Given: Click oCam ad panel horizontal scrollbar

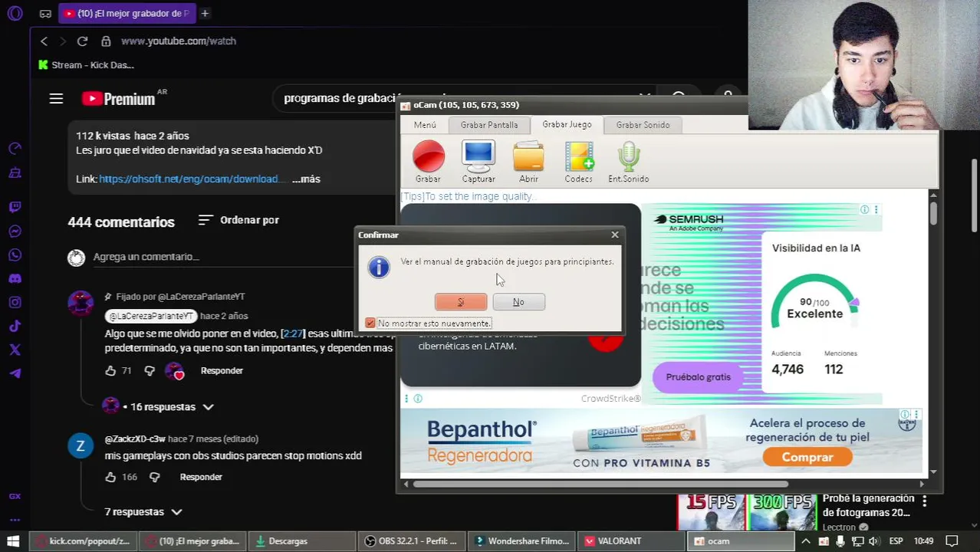Looking at the screenshot, I should [x=600, y=484].
